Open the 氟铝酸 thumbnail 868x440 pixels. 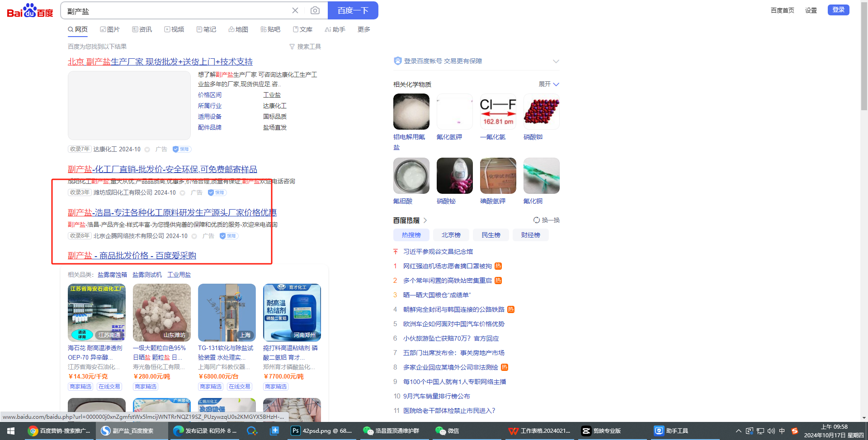(x=411, y=176)
